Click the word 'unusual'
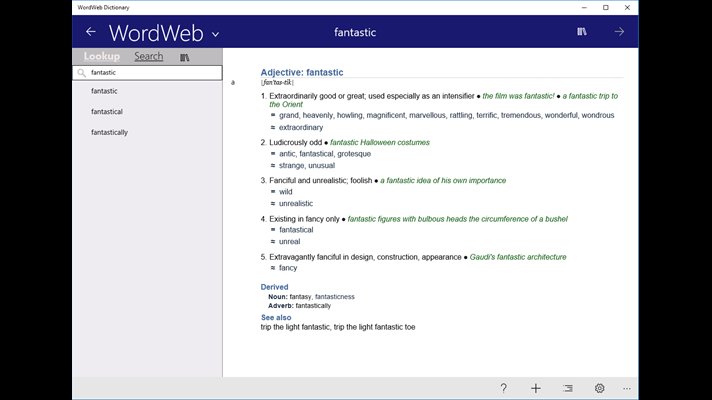The width and height of the screenshot is (712, 400). 321,166
